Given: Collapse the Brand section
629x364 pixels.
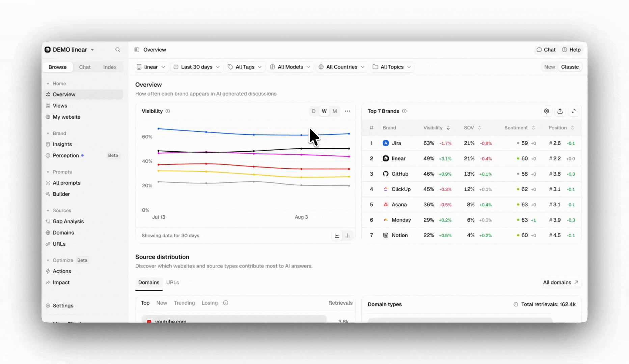Looking at the screenshot, I should [x=56, y=133].
